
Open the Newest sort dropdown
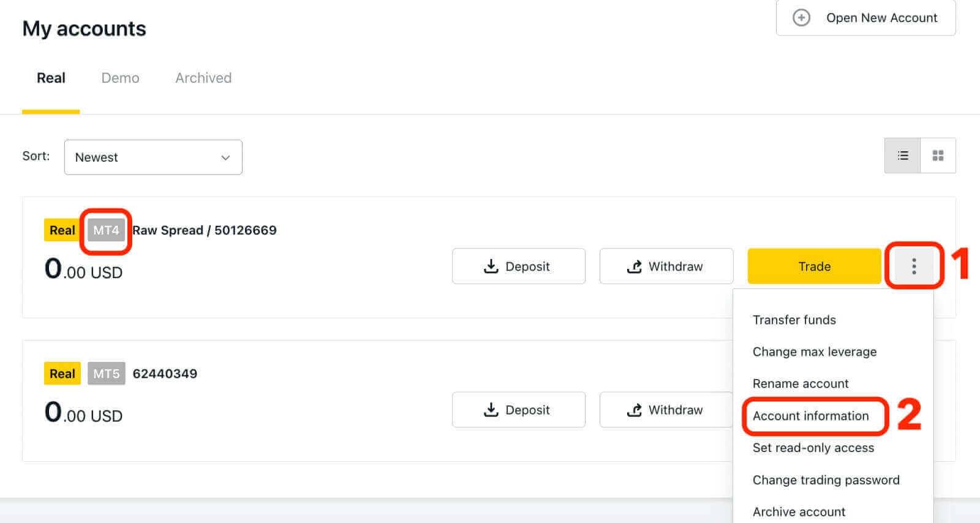(x=153, y=157)
